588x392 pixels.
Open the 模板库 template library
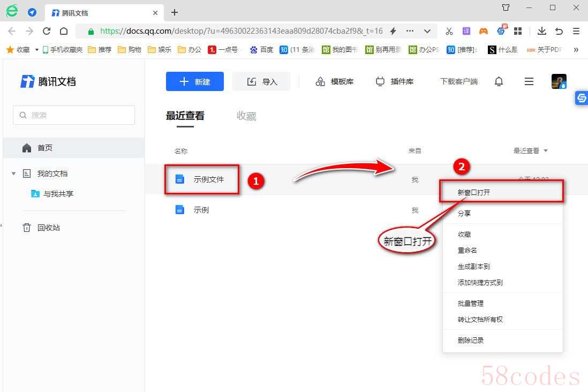(x=335, y=81)
